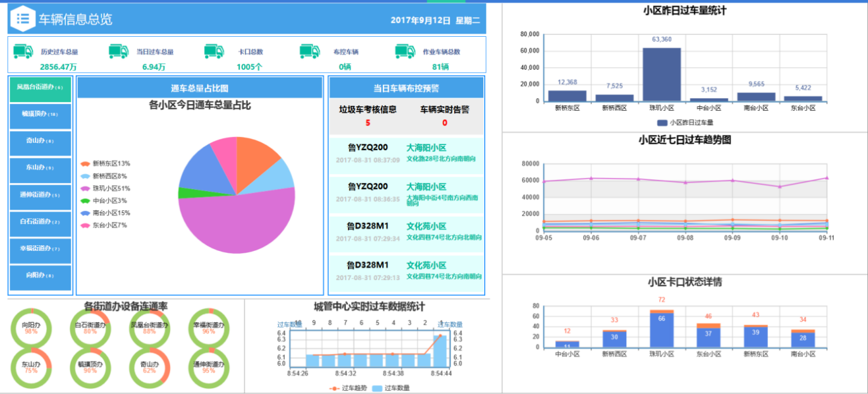
Task: Open the 车辆实时告警 alert count
Action: pyautogui.click(x=444, y=123)
